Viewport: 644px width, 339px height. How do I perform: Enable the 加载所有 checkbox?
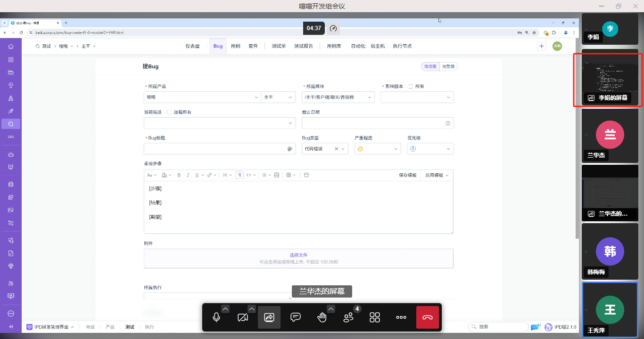169,113
